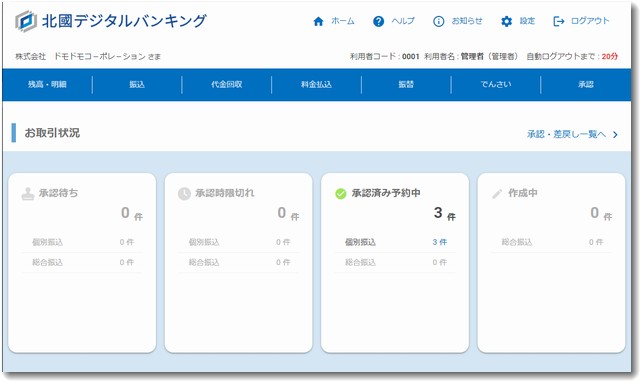The image size is (640, 381).
Task: Click the logout arrow icon
Action: tap(558, 21)
